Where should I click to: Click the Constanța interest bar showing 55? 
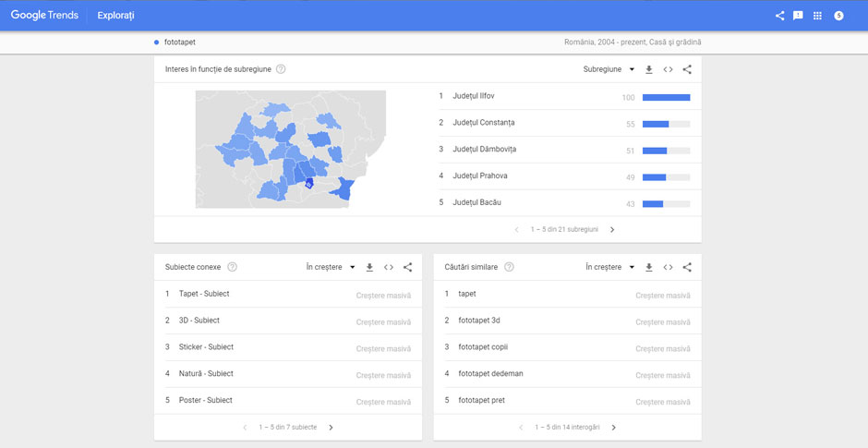[x=666, y=124]
